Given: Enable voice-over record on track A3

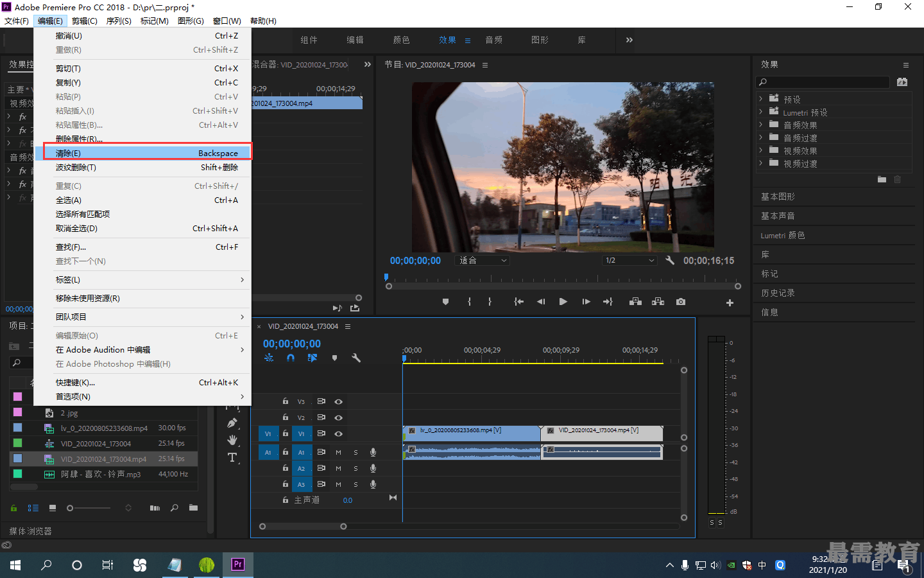Looking at the screenshot, I should 373,484.
